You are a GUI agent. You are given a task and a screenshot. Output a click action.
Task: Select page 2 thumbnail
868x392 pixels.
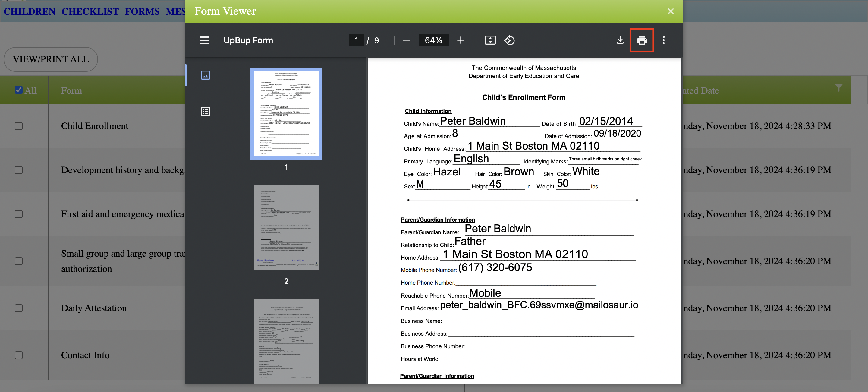[286, 228]
